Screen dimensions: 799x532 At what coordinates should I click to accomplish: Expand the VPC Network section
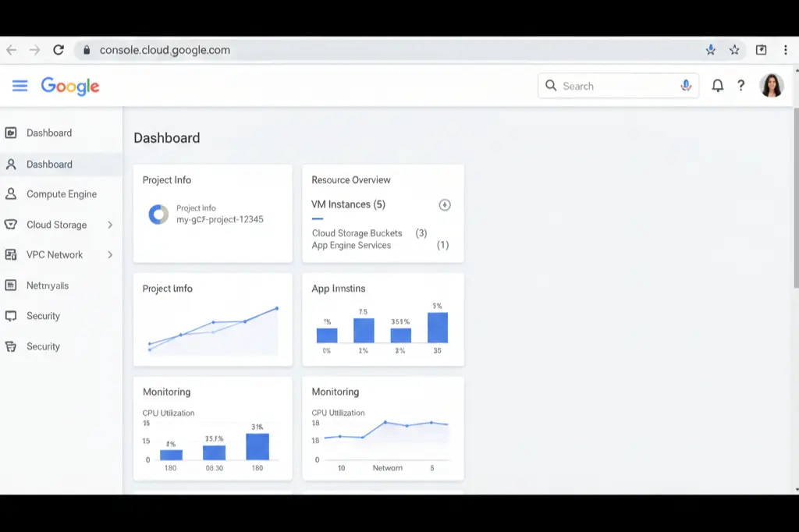coord(112,255)
